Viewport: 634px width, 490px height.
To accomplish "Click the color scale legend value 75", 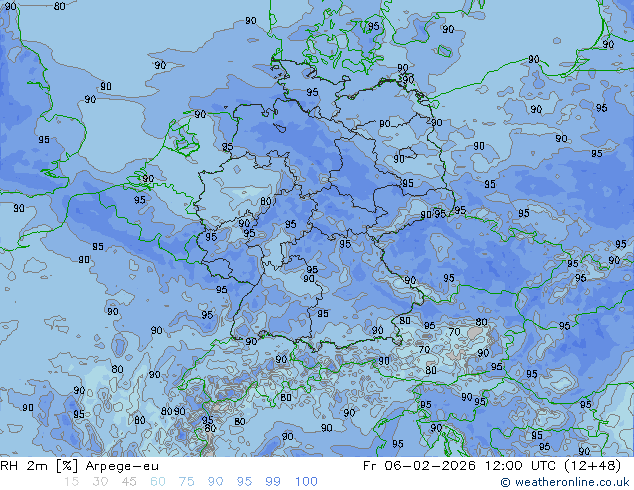I will [186, 482].
